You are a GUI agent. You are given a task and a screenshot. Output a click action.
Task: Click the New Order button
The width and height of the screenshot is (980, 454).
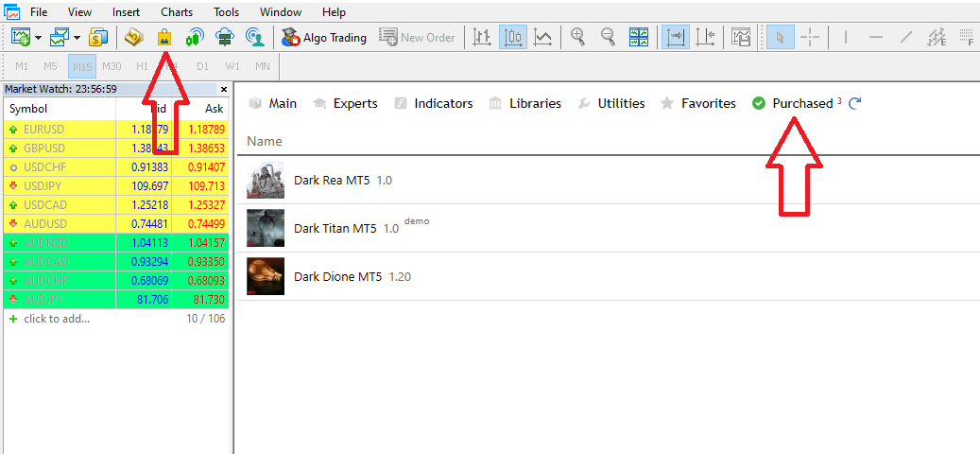point(417,38)
